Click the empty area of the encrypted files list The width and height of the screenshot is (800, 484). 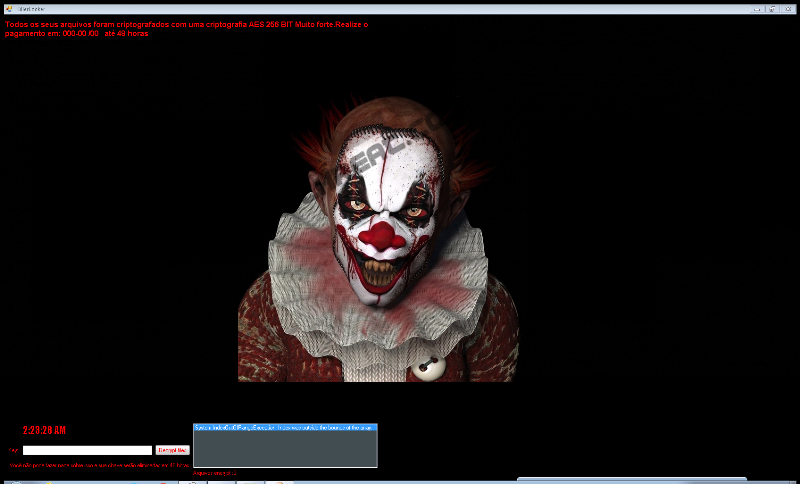(284, 450)
